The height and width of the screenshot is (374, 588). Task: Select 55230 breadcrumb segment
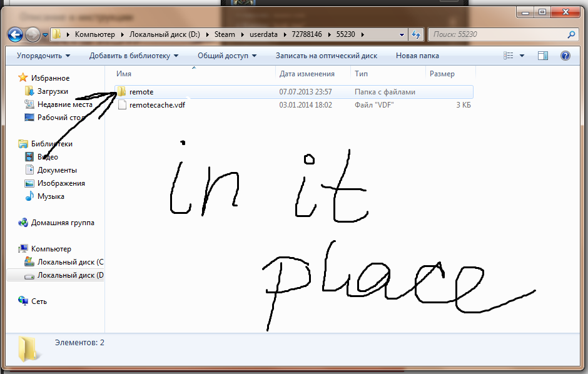point(345,34)
